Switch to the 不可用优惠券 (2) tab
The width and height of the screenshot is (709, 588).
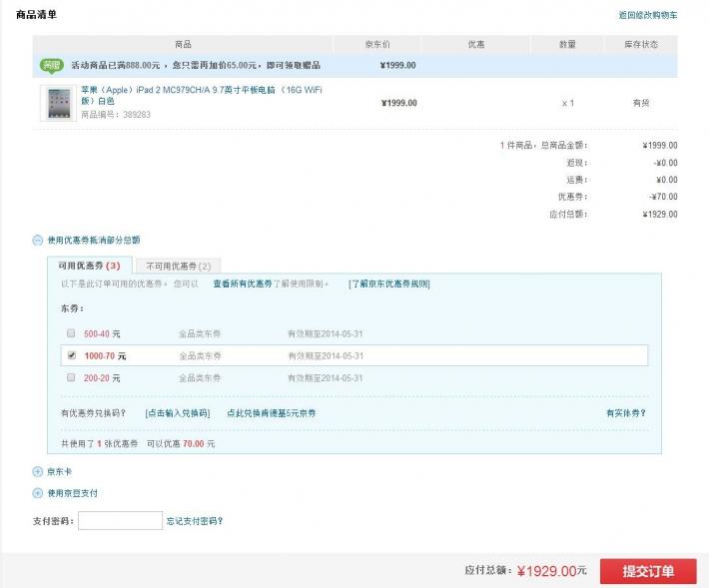click(178, 266)
